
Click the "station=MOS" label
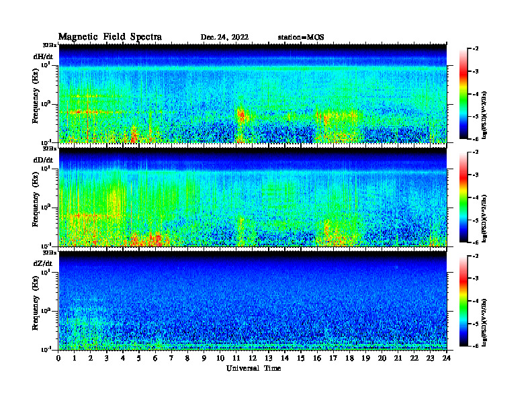[301, 38]
